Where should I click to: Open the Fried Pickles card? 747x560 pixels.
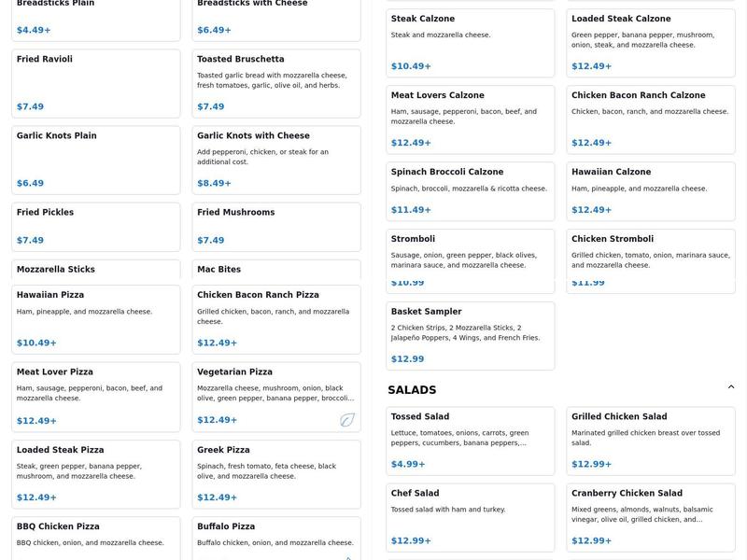click(95, 227)
